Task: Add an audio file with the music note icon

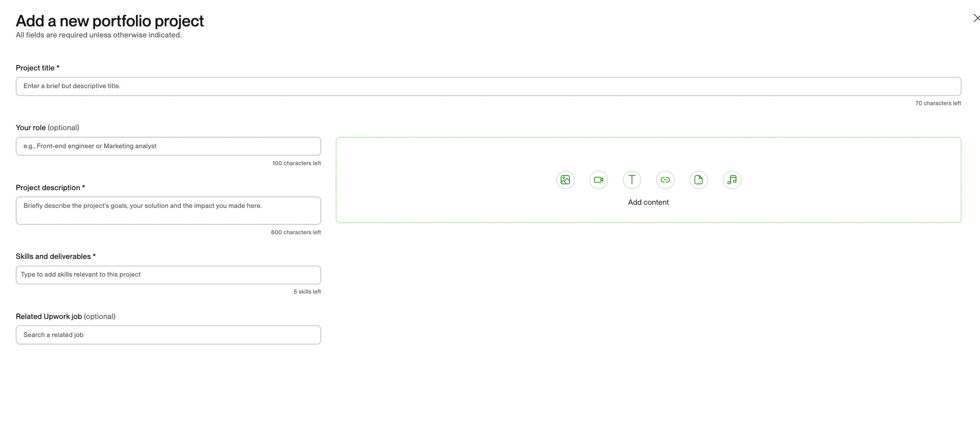Action: coord(732,180)
